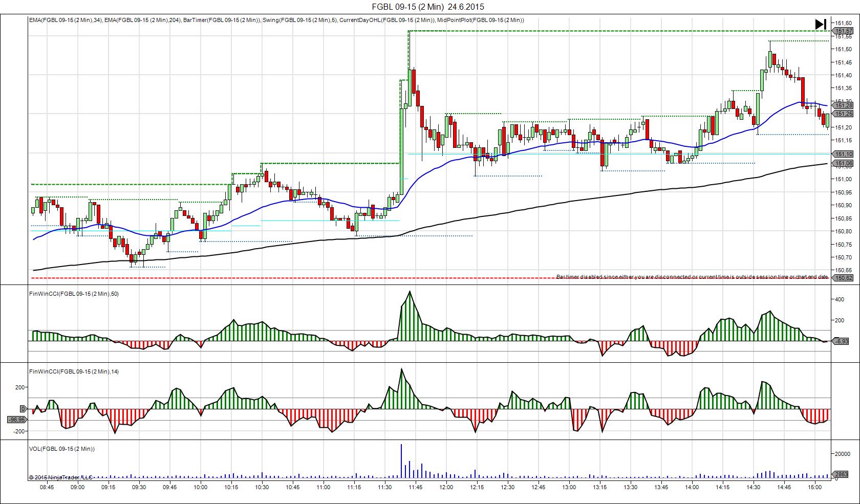Select the FinWinCCI 50 panel label

[74, 294]
